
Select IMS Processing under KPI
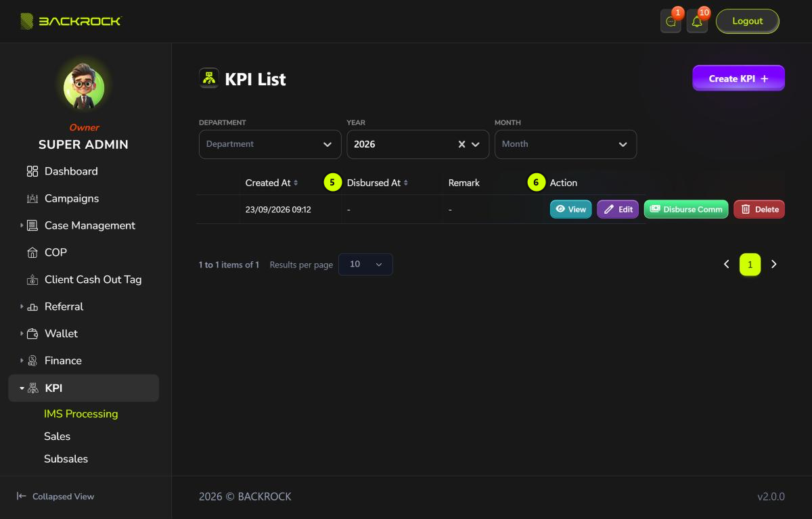coord(81,413)
